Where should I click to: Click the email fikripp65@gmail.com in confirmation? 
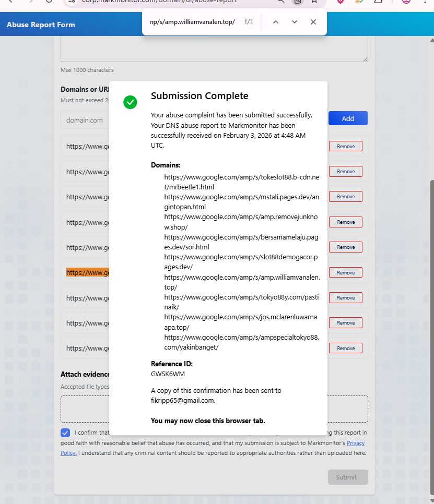tap(183, 401)
